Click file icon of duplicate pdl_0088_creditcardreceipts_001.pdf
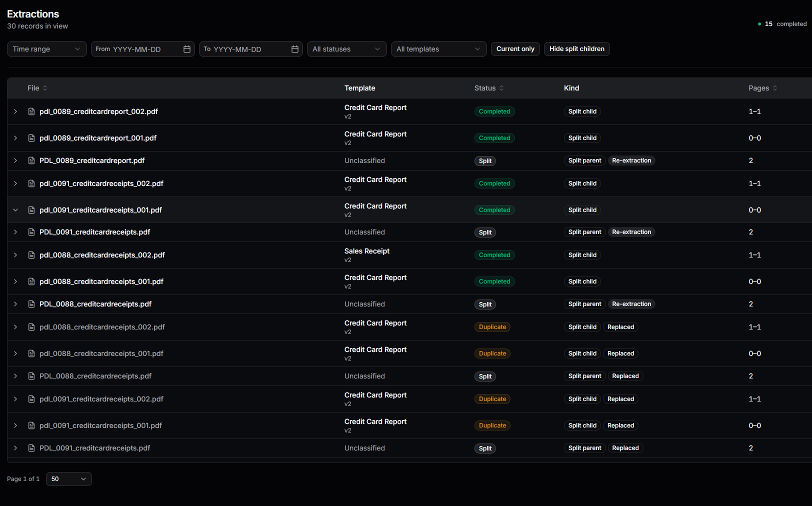This screenshot has height=506, width=812. click(31, 353)
